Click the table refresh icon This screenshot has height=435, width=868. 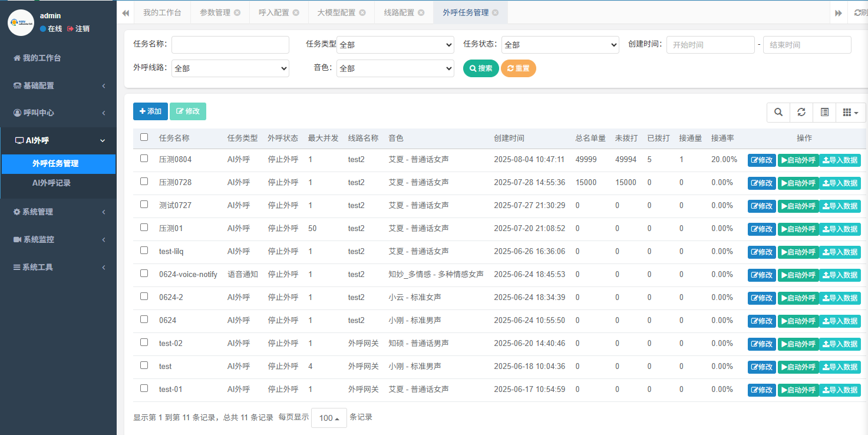(801, 112)
